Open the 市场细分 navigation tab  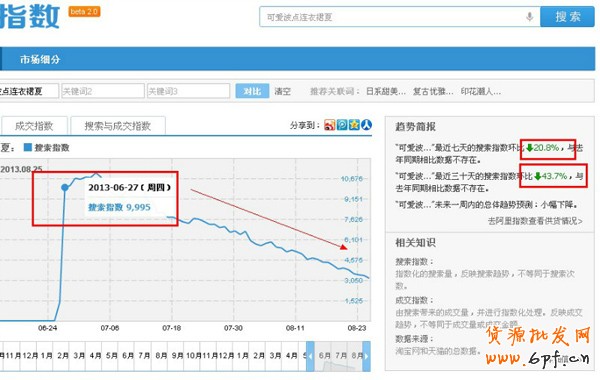40,59
